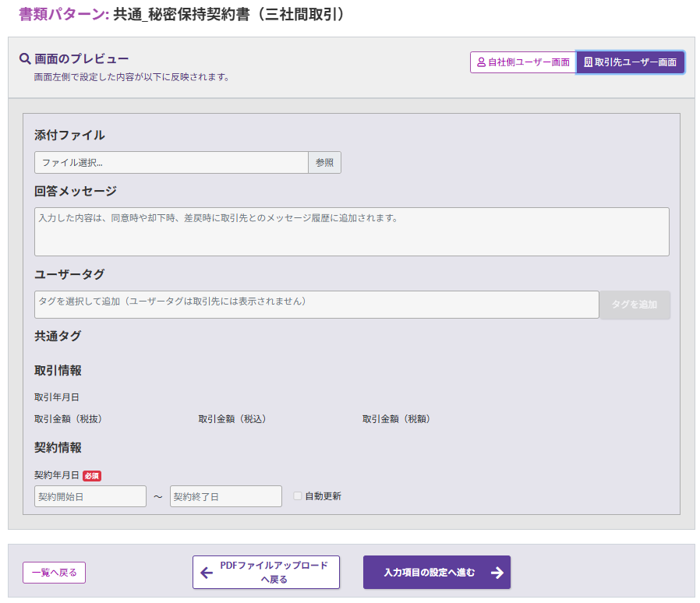The image size is (700, 603).
Task: Click the ファイル選択 file input field
Action: tap(171, 163)
